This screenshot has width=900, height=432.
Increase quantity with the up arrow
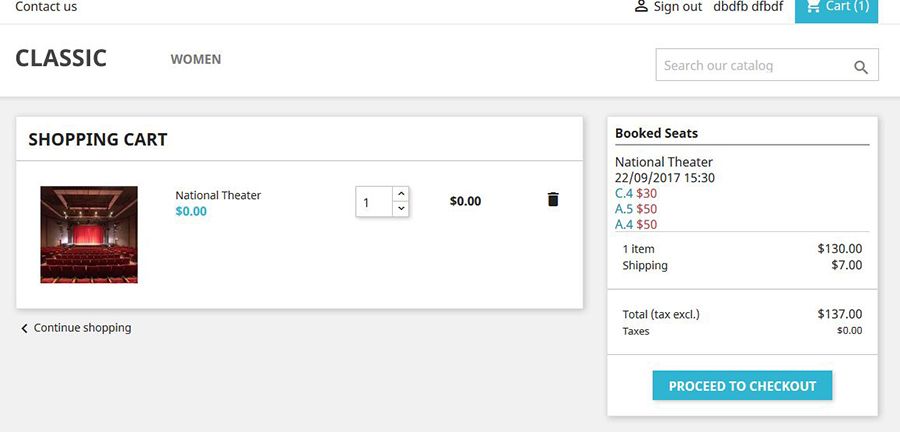click(400, 193)
